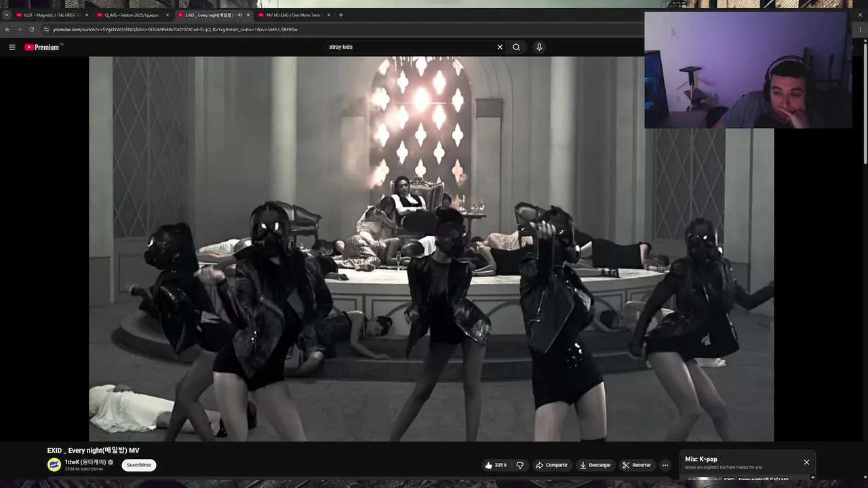Open more actions three-dot menu

665,465
